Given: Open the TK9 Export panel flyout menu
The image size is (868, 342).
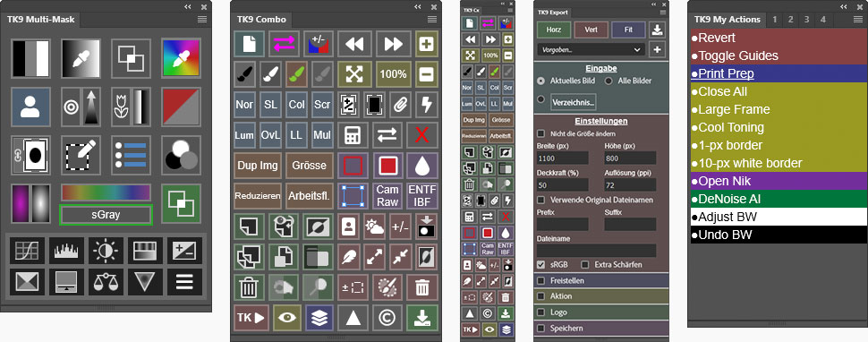Looking at the screenshot, I should pos(662,13).
